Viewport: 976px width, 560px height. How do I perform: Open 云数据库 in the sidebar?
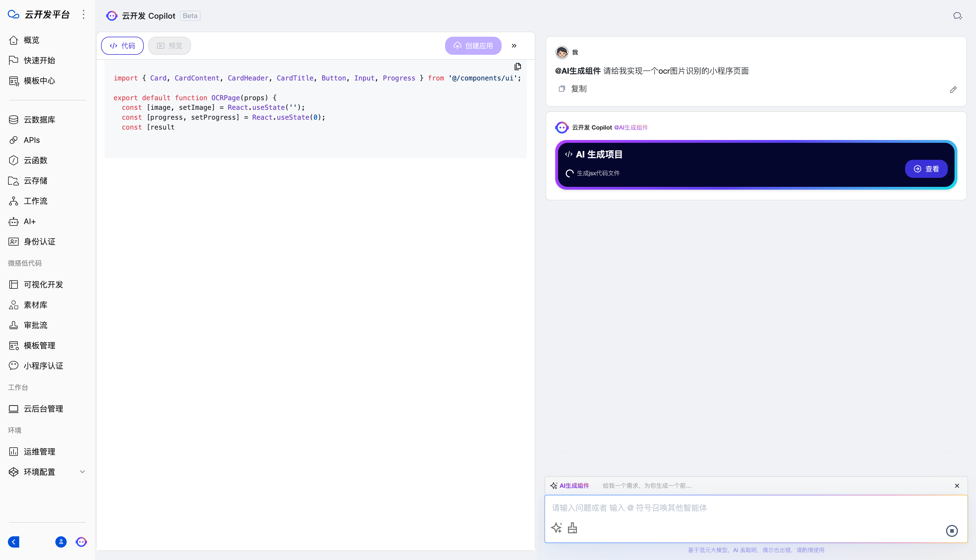pyautogui.click(x=39, y=120)
